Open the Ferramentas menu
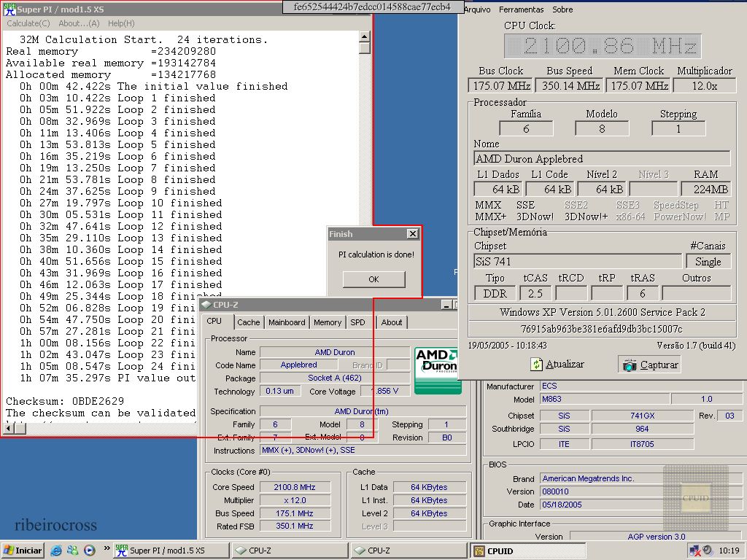Viewport: 747px width, 560px height. [x=521, y=9]
